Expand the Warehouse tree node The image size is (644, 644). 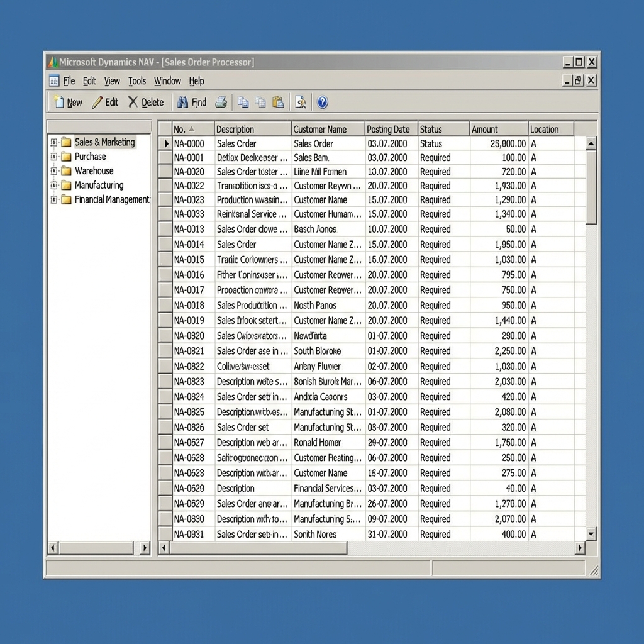pos(55,170)
